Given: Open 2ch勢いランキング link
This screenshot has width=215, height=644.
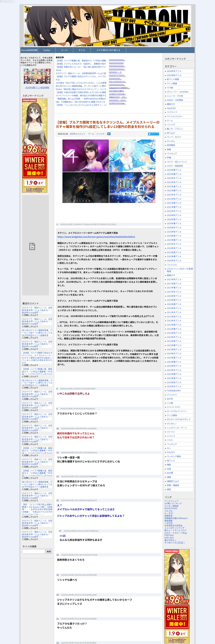Looking at the screenshot, I should [x=173, y=504].
